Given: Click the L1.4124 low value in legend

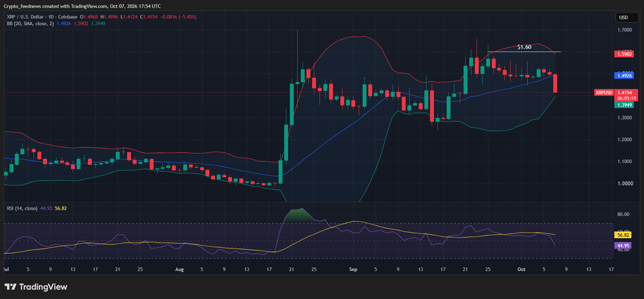Looking at the screenshot, I should (128, 17).
